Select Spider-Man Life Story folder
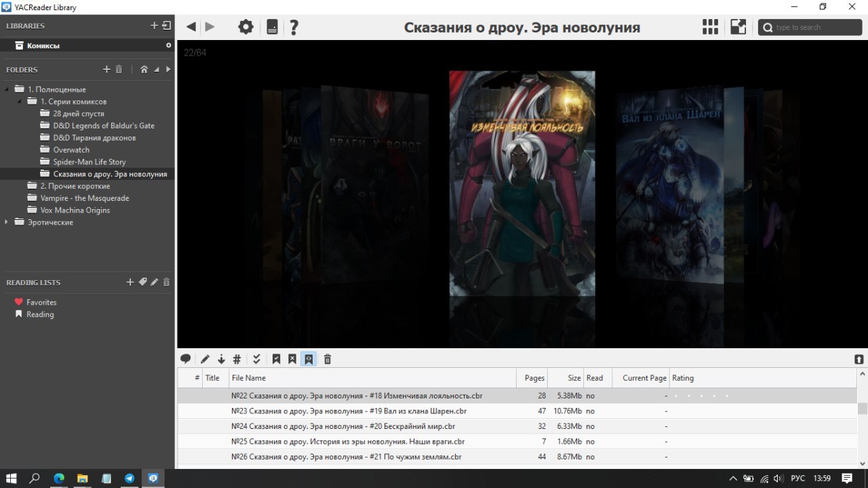 point(90,162)
